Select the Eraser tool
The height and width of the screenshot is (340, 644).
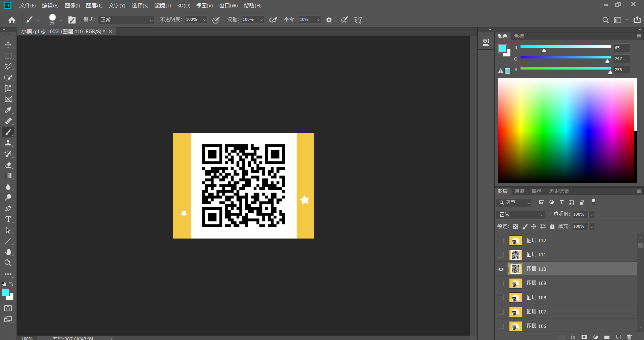coord(8,165)
